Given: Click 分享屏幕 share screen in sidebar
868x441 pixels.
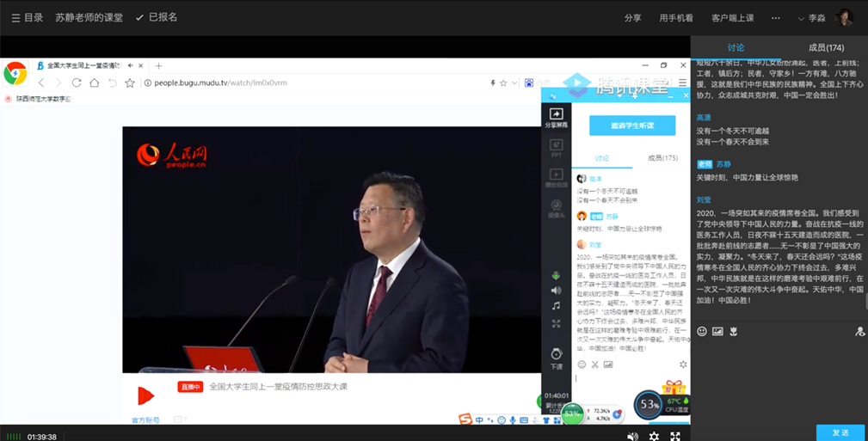Looking at the screenshot, I should click(556, 118).
